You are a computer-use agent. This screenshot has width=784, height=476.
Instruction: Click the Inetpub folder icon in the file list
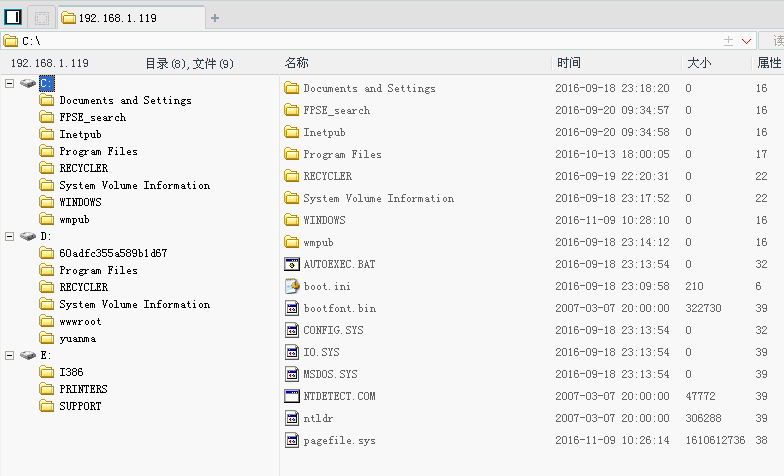tap(292, 132)
